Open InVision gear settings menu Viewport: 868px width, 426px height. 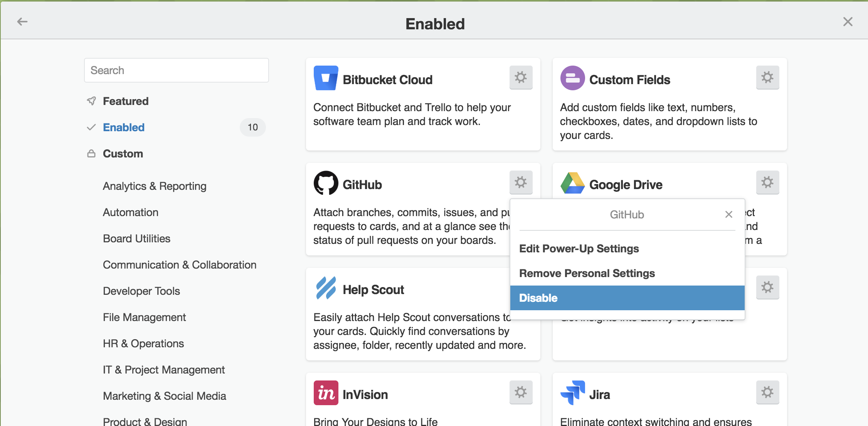pyautogui.click(x=521, y=392)
